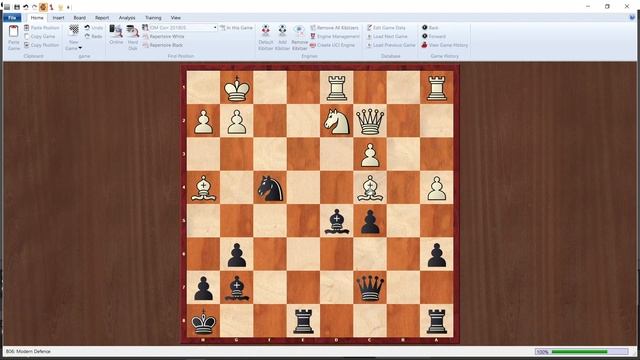The width and height of the screenshot is (640, 360).
Task: Click the help icon at ribbon right
Action: point(632,18)
